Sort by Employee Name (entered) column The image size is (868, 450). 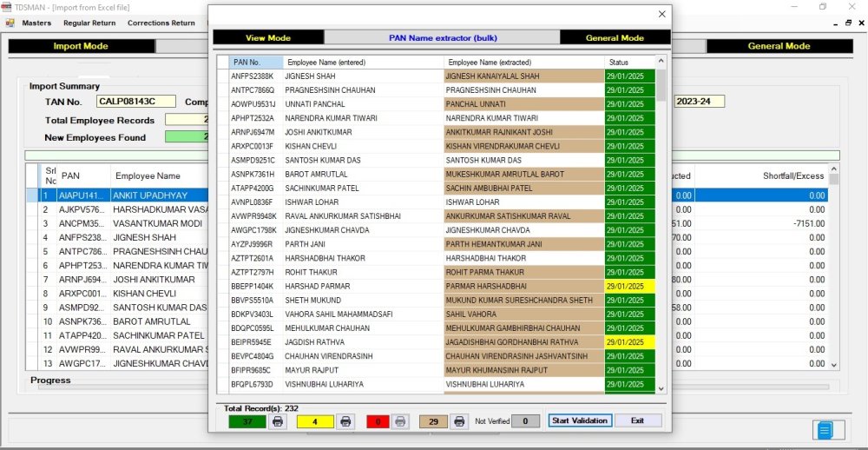(363, 62)
